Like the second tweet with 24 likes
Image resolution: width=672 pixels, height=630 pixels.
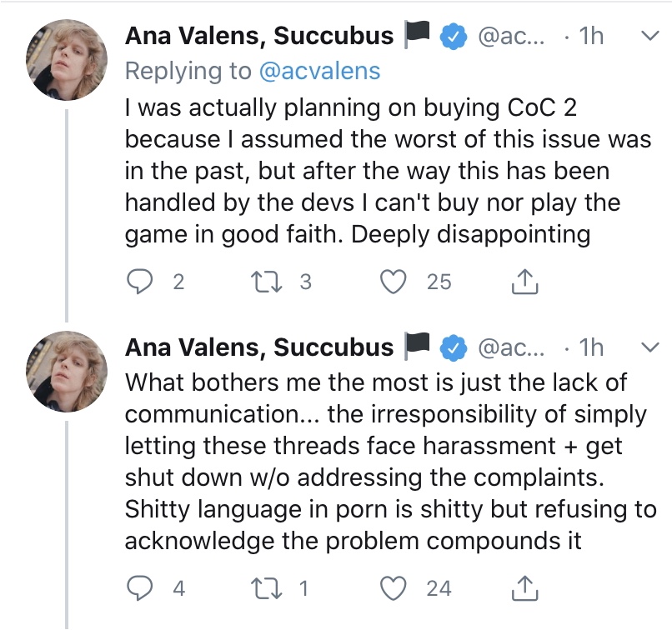coord(393,589)
